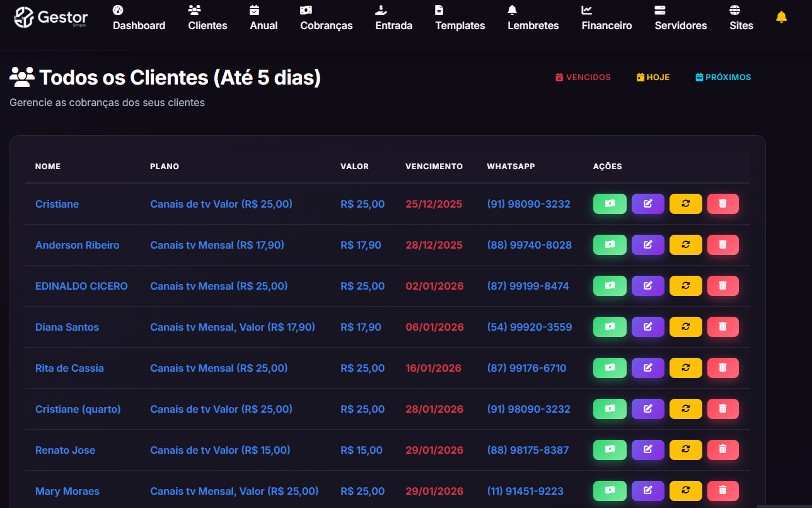Open the purple edit icon for Anderson Ribeiro

647,244
